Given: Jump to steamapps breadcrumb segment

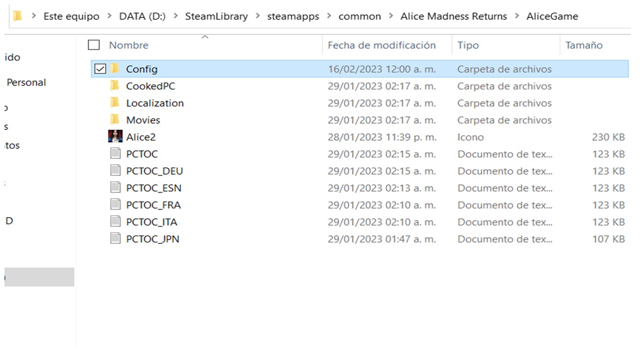Looking at the screenshot, I should (293, 16).
